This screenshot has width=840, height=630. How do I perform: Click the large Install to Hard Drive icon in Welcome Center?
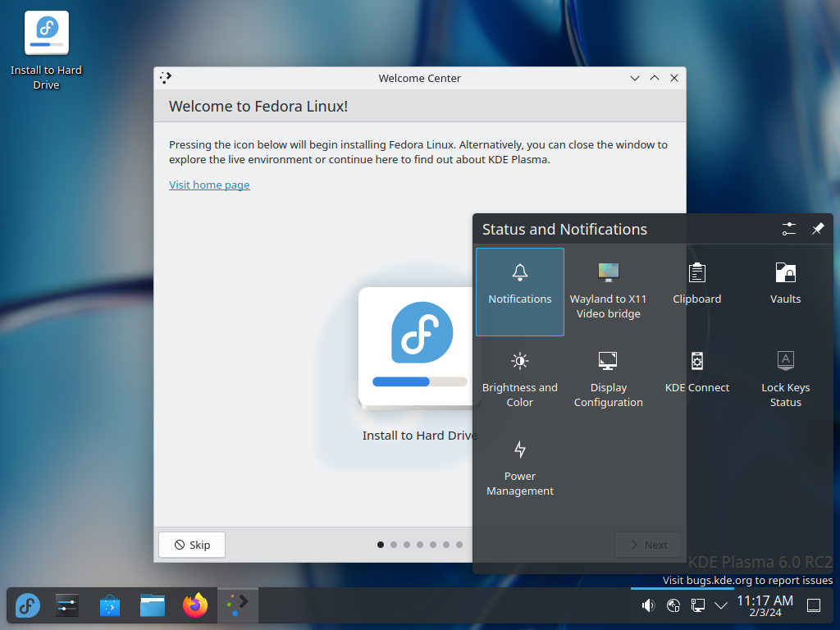(x=419, y=348)
